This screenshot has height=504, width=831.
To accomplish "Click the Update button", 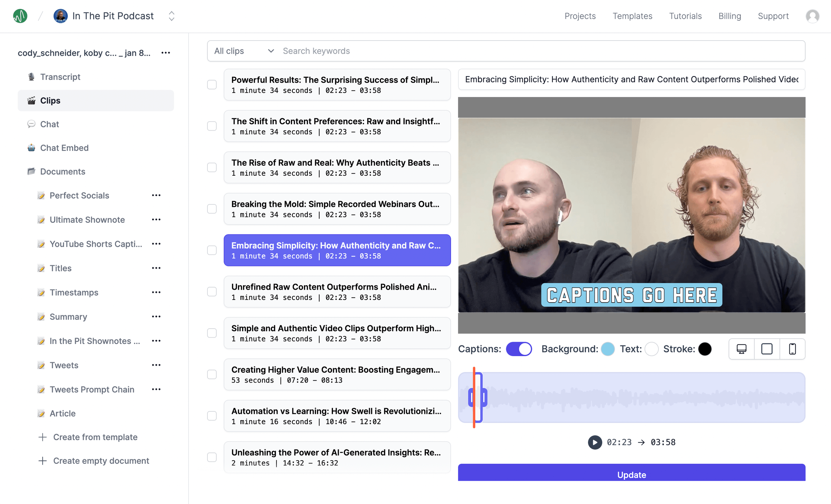I will [631, 474].
